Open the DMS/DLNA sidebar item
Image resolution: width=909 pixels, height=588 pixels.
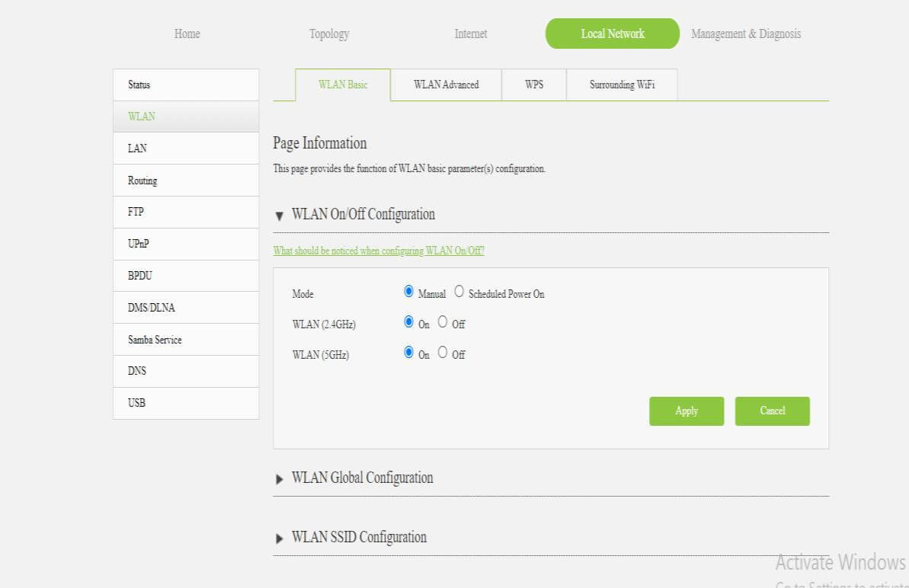pyautogui.click(x=151, y=308)
